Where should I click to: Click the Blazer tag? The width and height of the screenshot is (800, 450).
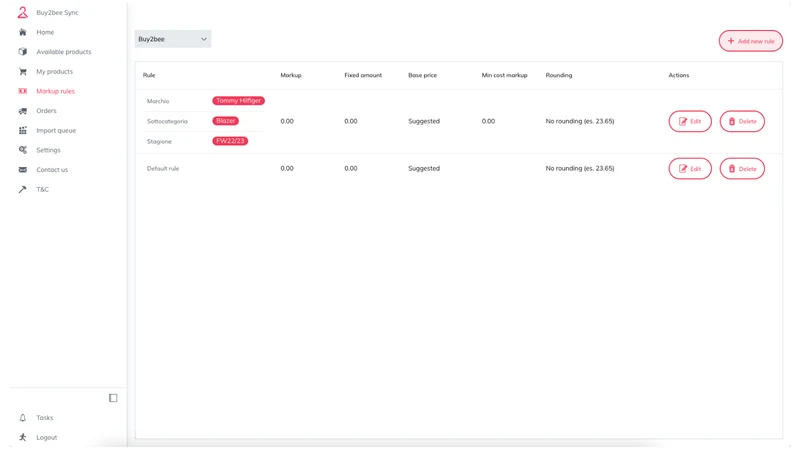pos(226,121)
